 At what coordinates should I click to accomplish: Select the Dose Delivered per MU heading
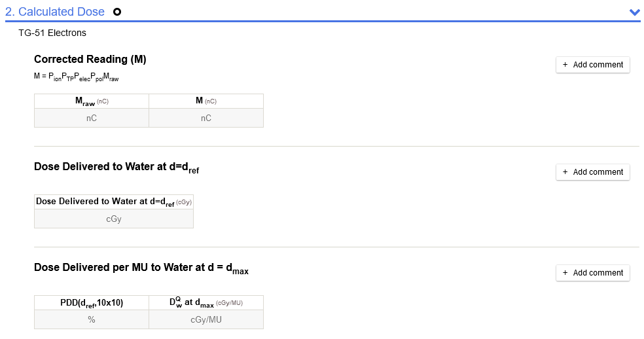coord(141,268)
